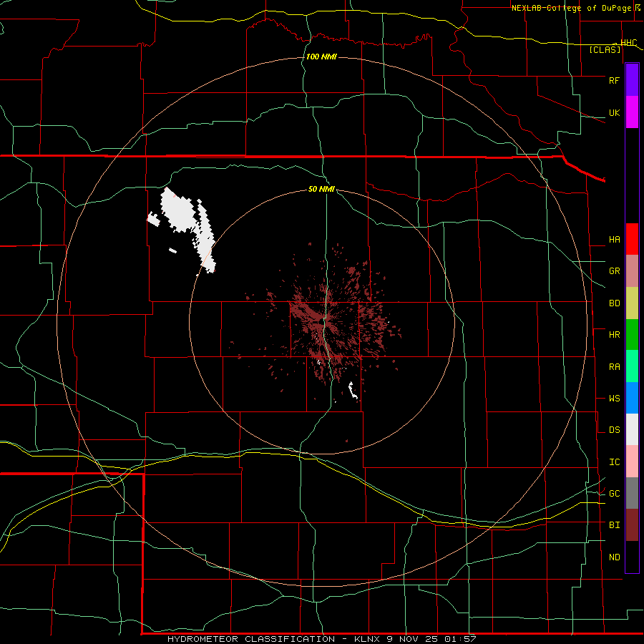Click the ND black legend segment

632,557
